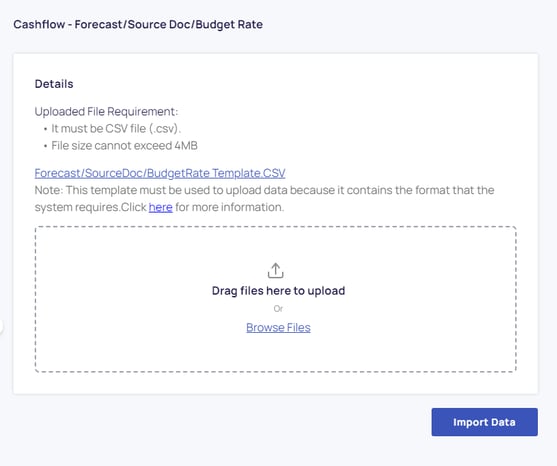Click the Import Data button
Image resolution: width=557 pixels, height=466 pixels.
(485, 422)
